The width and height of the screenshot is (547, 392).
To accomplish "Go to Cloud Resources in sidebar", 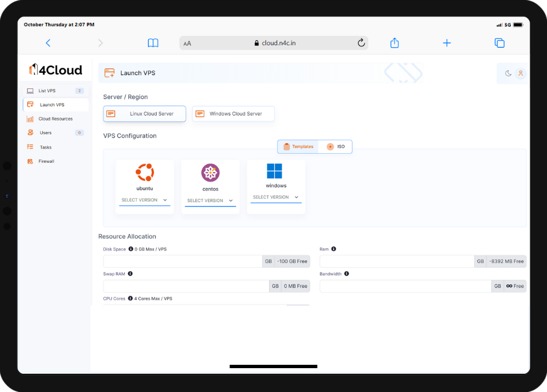I will click(x=55, y=119).
